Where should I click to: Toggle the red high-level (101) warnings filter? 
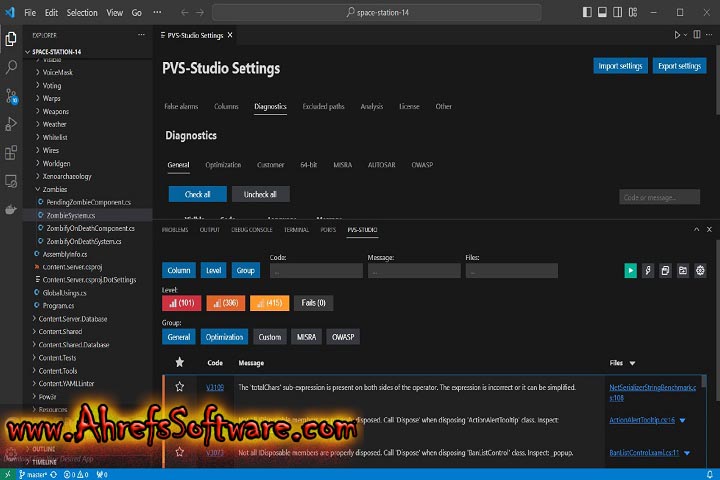coord(181,302)
